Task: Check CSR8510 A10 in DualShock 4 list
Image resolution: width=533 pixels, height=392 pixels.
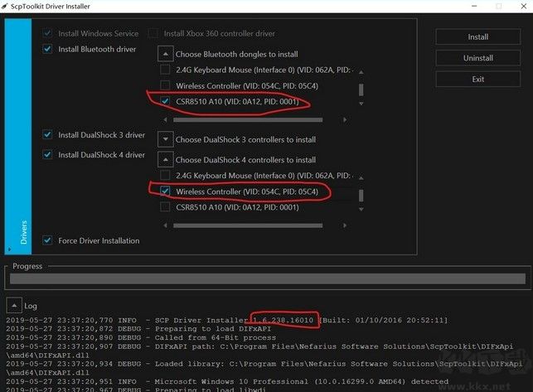Action: click(x=165, y=206)
